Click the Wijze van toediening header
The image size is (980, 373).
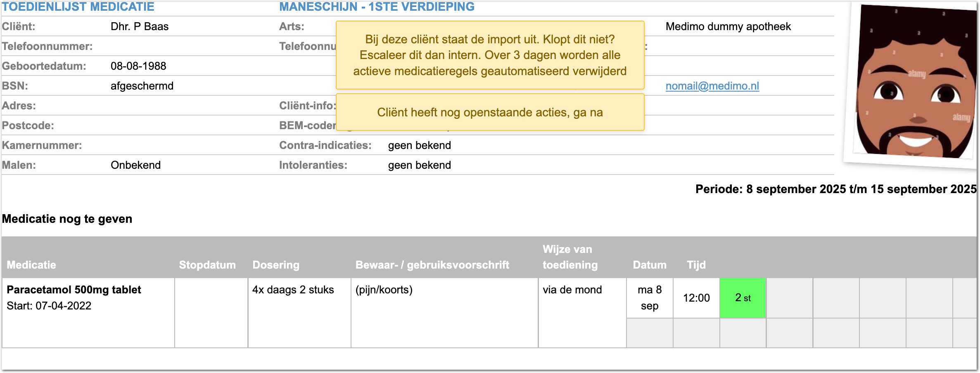coord(570,257)
